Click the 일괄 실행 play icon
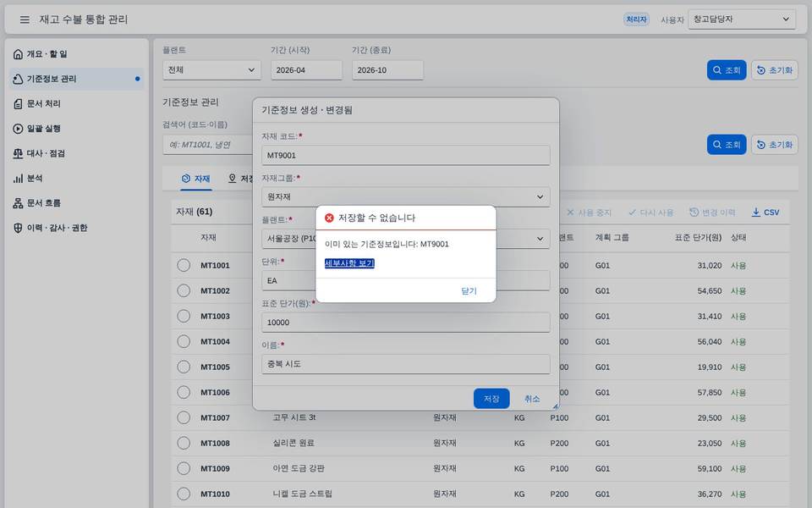812x508 pixels. click(18, 129)
